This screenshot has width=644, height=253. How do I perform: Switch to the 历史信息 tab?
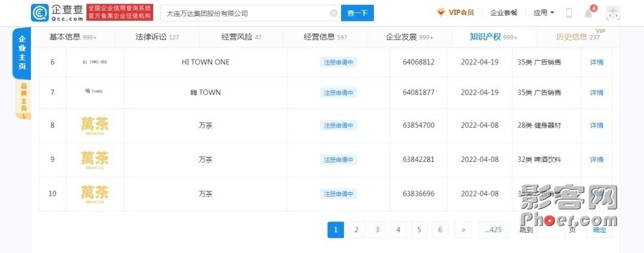[578, 37]
